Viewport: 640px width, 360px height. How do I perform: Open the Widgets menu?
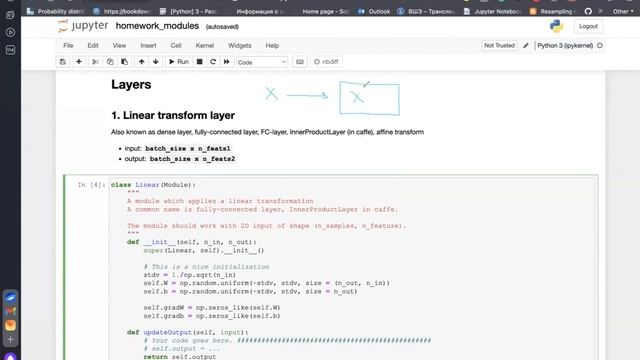tap(240, 45)
